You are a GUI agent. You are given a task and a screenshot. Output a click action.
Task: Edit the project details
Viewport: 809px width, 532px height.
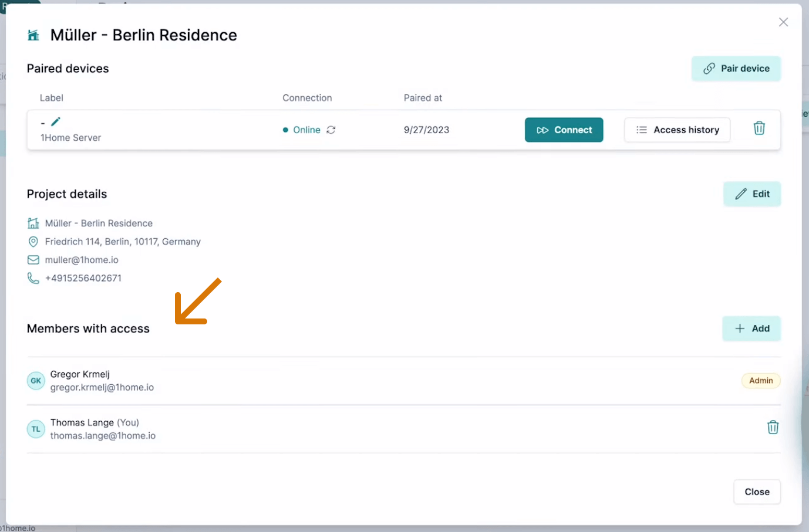751,194
